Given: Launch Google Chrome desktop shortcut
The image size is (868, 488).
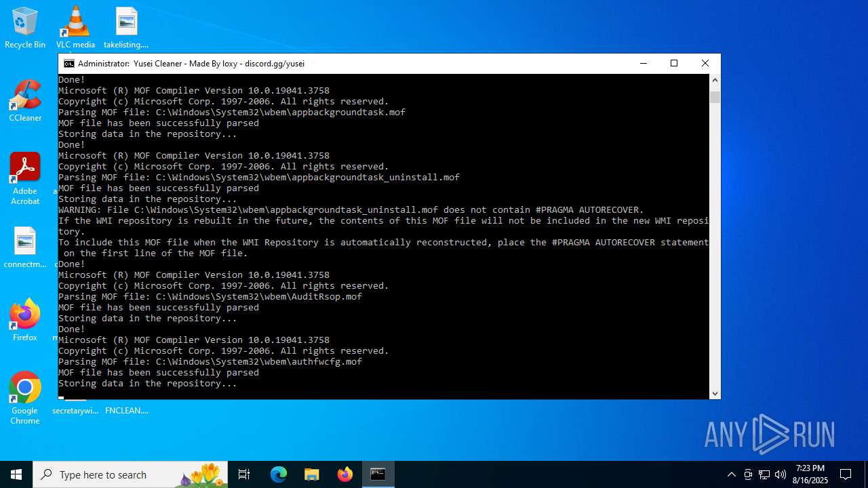Looking at the screenshot, I should pyautogui.click(x=25, y=399).
